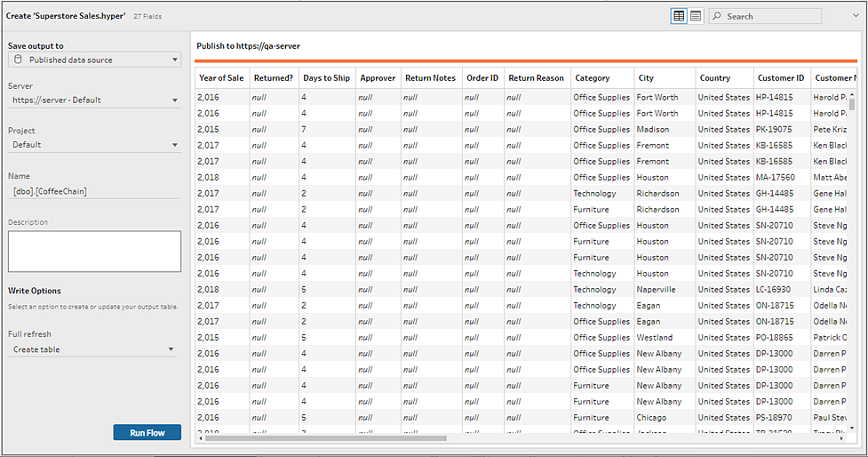Click the Name field containing [dbo].[CoffeeChain]
This screenshot has width=868, height=457.
coord(94,192)
